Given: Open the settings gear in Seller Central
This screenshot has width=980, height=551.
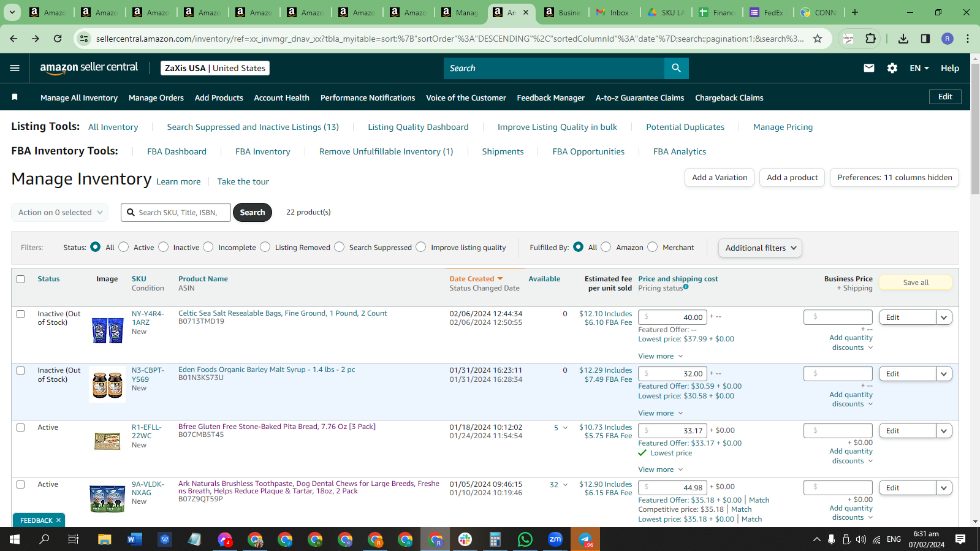Looking at the screenshot, I should pyautogui.click(x=892, y=68).
